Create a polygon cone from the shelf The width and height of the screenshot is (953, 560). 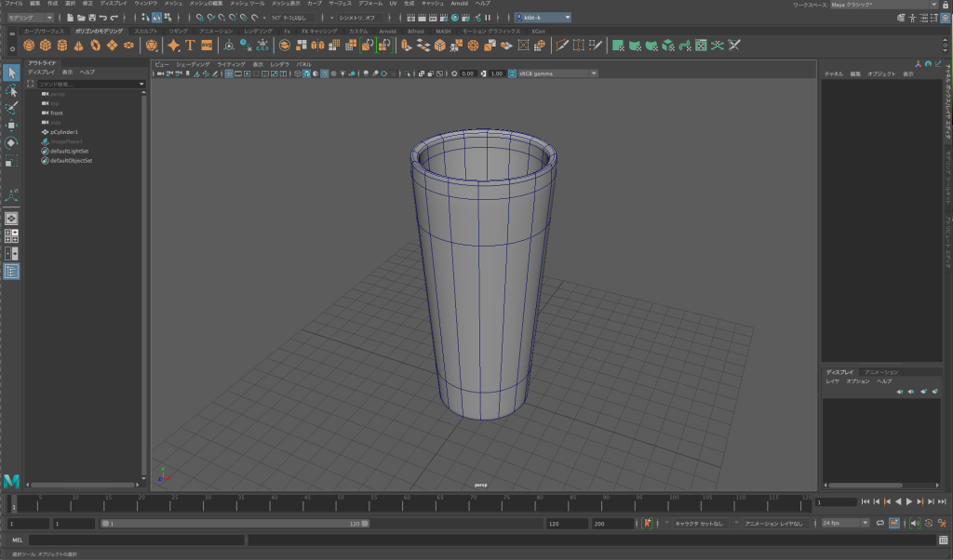(77, 45)
